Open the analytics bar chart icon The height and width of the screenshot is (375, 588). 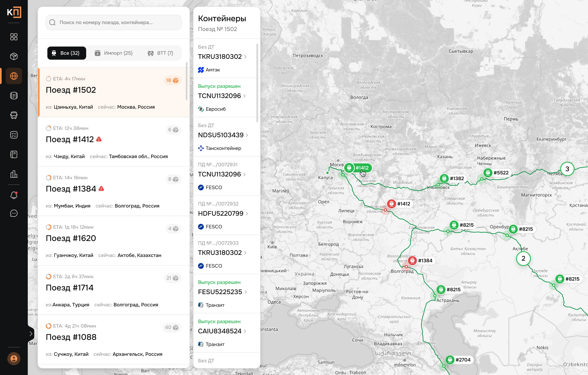[14, 174]
